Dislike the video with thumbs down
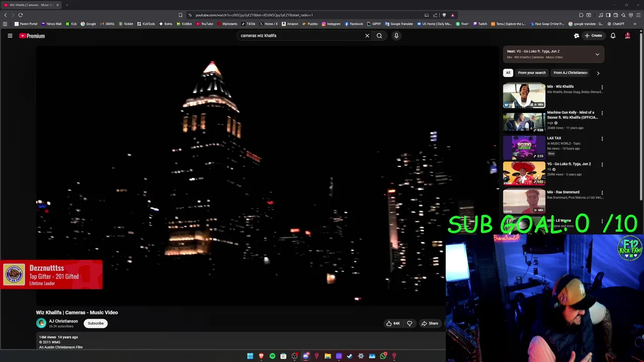The width and height of the screenshot is (644, 362). 410,323
